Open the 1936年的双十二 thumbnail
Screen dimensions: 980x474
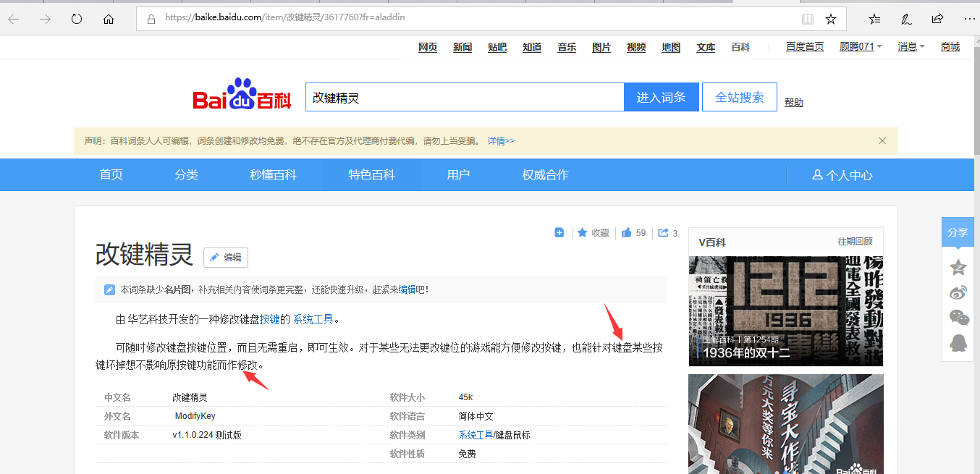click(785, 311)
